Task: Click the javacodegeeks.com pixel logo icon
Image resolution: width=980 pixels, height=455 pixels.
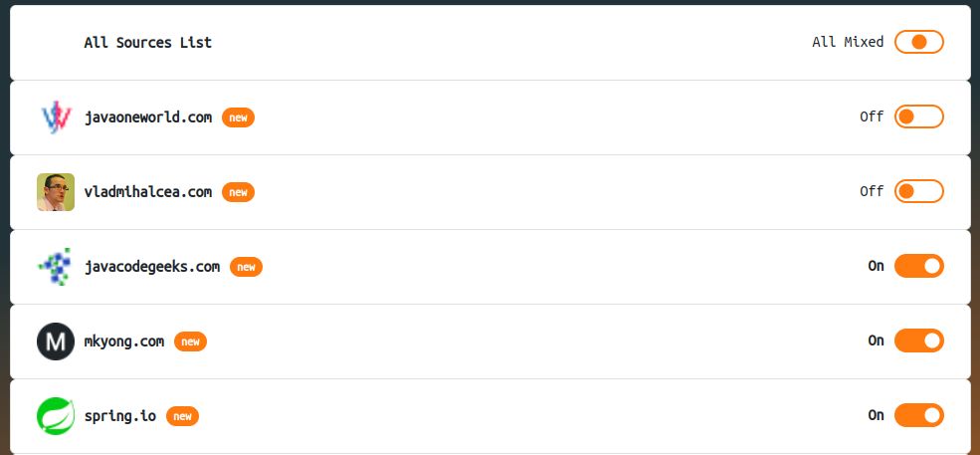Action: (x=56, y=267)
